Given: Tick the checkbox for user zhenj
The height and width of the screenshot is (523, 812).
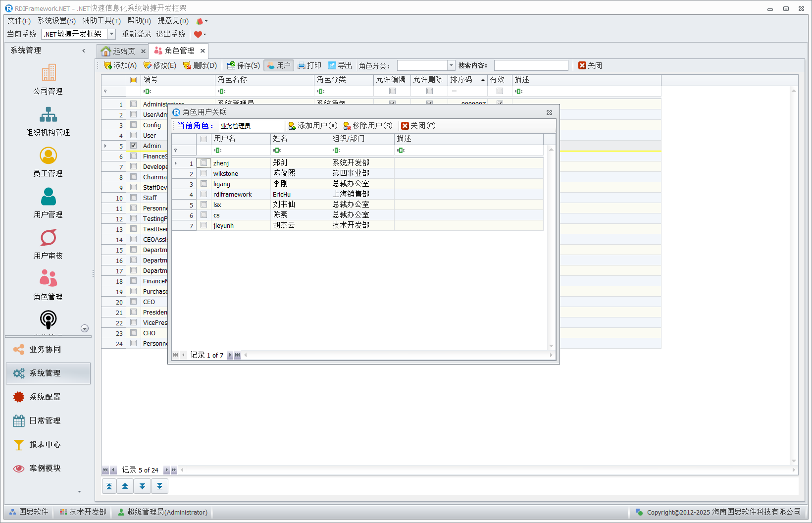Looking at the screenshot, I should tap(203, 163).
